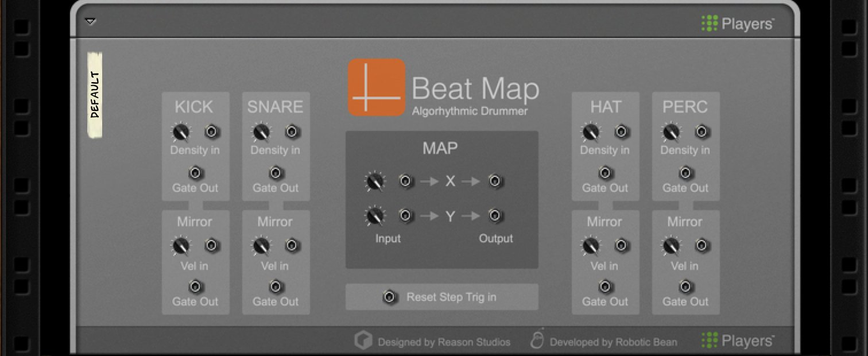The image size is (868, 356).
Task: Click the 'Input' label in MAP
Action: 388,238
